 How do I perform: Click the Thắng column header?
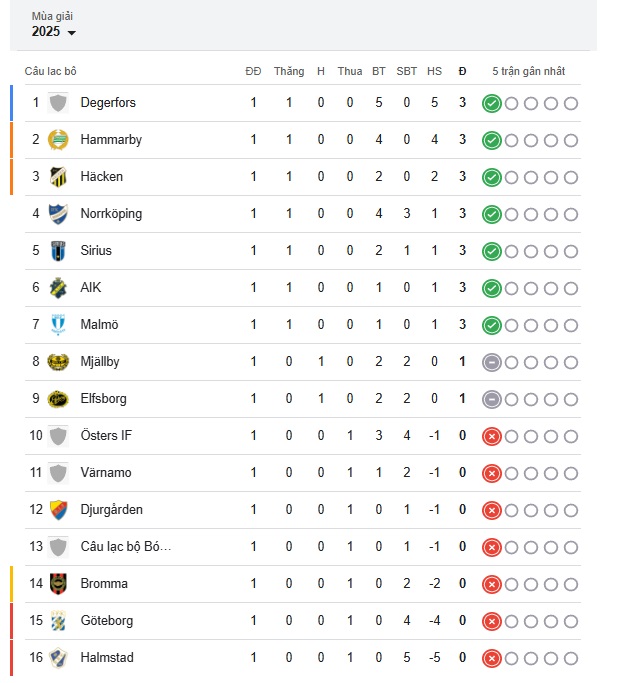click(x=289, y=71)
